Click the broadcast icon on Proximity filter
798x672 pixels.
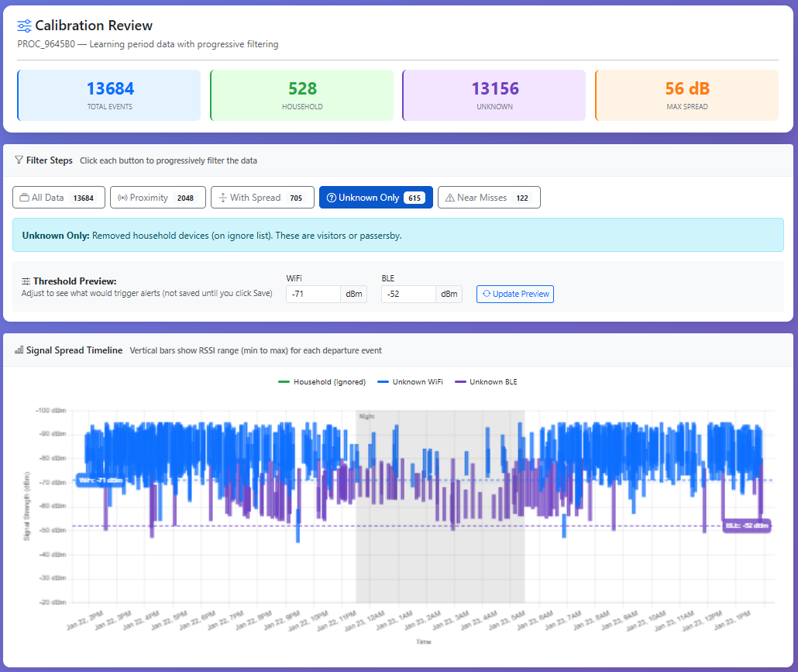point(122,198)
